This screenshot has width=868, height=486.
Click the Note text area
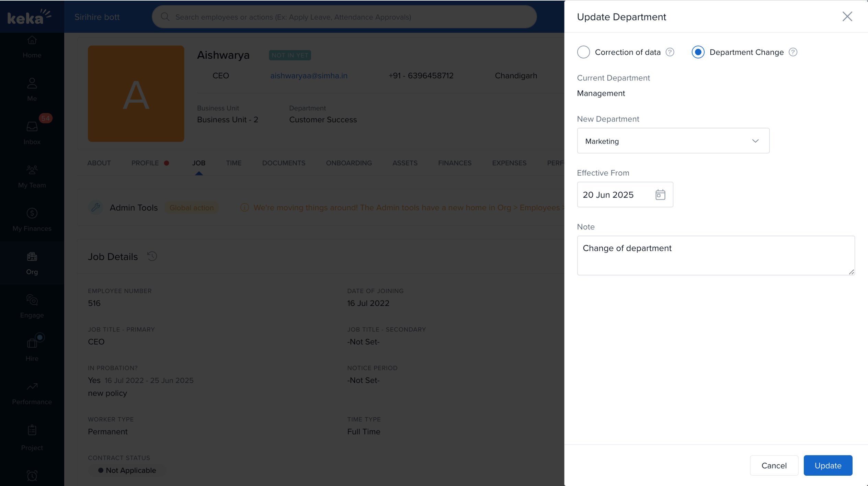point(716,255)
